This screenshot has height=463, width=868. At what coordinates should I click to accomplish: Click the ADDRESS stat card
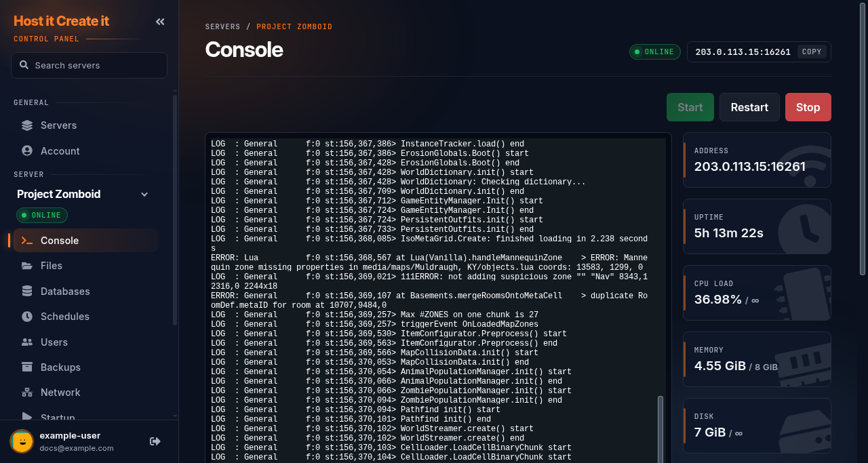click(x=757, y=160)
